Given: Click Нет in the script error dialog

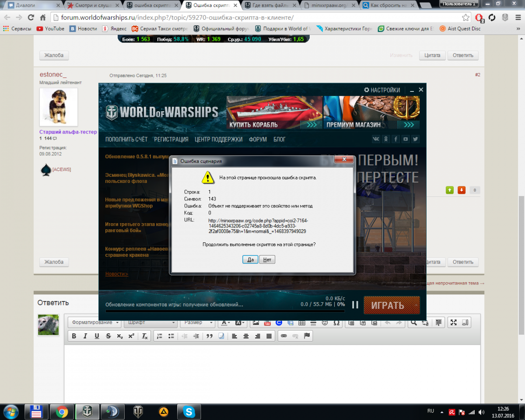Looking at the screenshot, I should pyautogui.click(x=267, y=259).
